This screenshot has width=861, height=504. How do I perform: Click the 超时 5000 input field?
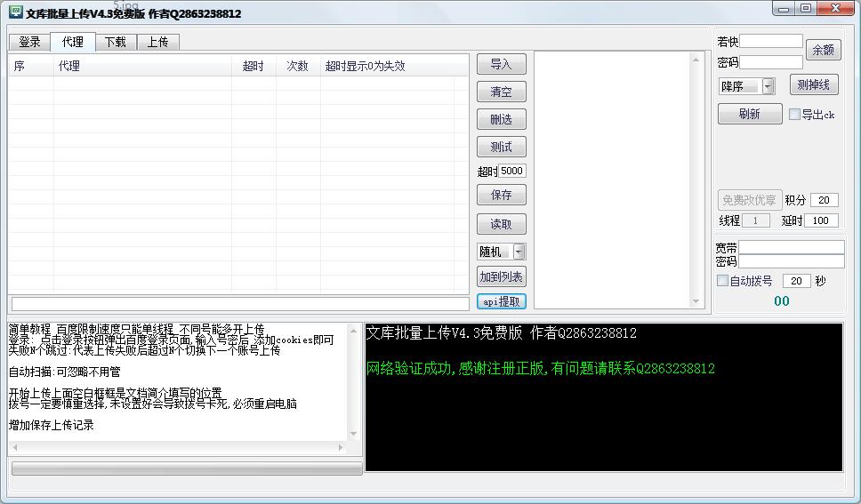pos(511,171)
